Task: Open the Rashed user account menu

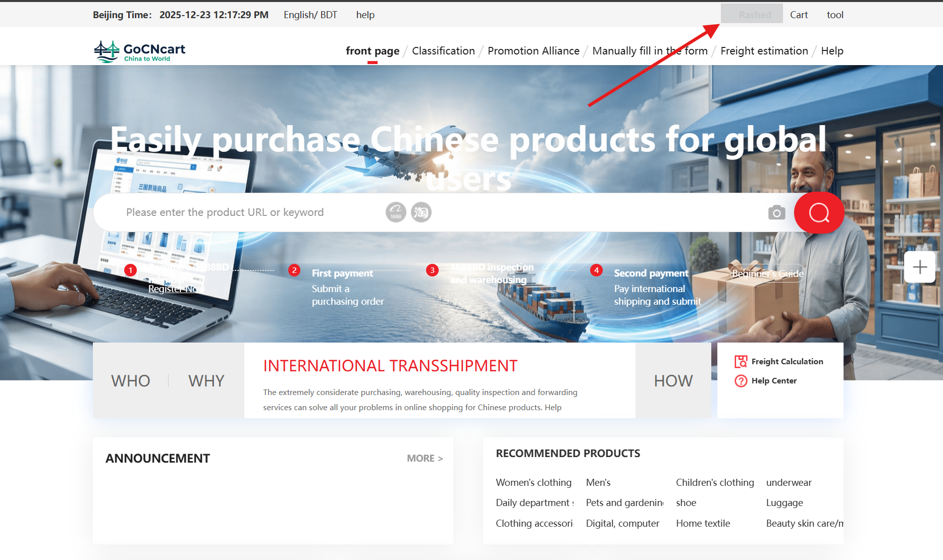Action: point(754,15)
